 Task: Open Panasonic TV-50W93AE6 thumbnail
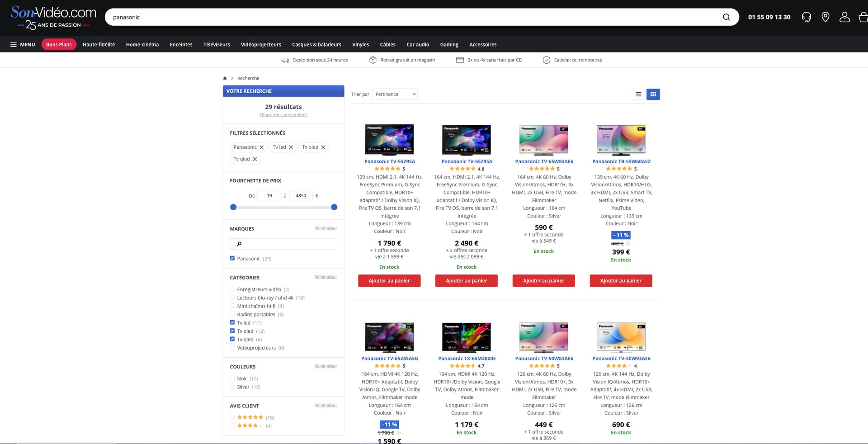621,337
